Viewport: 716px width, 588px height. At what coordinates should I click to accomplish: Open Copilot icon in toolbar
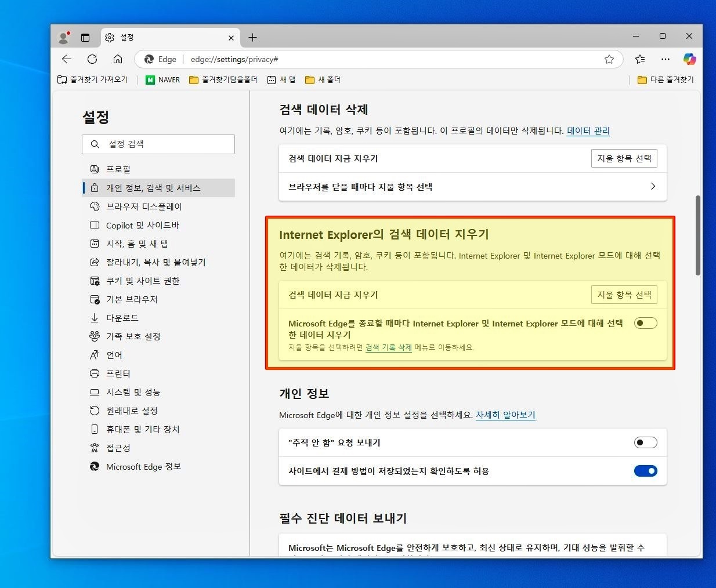pyautogui.click(x=689, y=59)
